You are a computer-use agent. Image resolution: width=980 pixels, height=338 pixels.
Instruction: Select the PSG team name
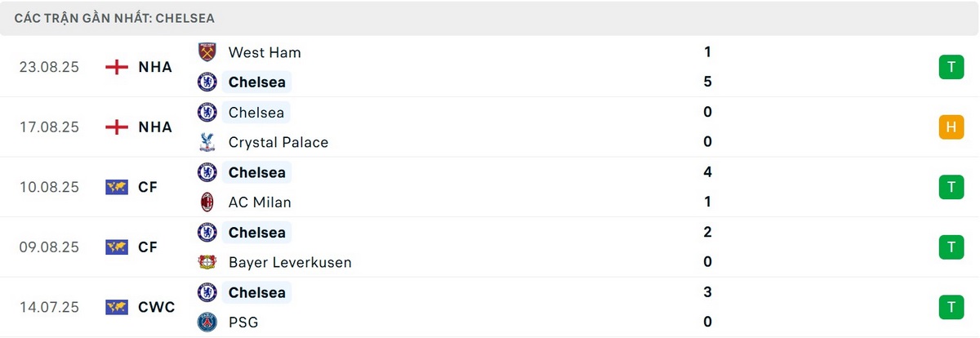tap(243, 322)
